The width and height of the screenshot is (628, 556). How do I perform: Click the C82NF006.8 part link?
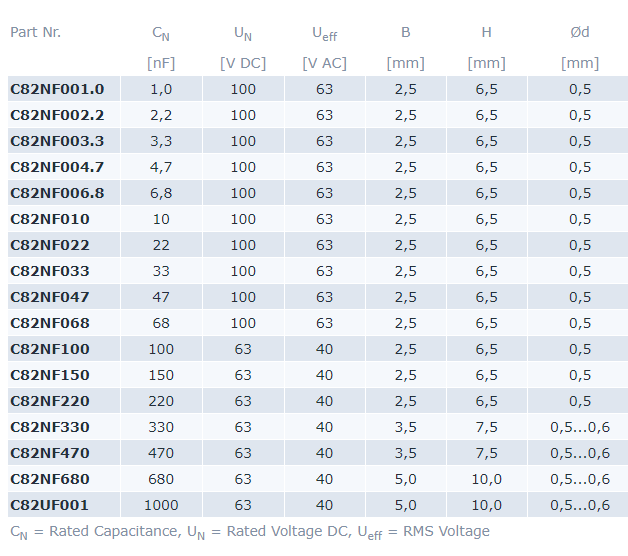(57, 193)
